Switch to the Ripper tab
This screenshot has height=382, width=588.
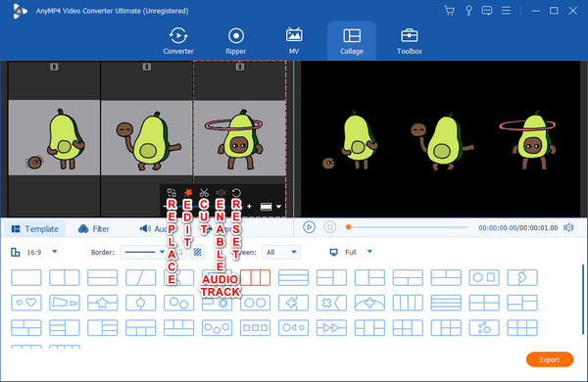point(236,41)
